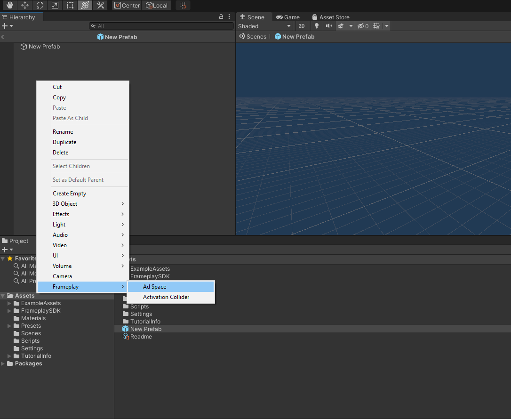This screenshot has width=511, height=420.
Task: Choose Copy from context menu
Action: 83,97
